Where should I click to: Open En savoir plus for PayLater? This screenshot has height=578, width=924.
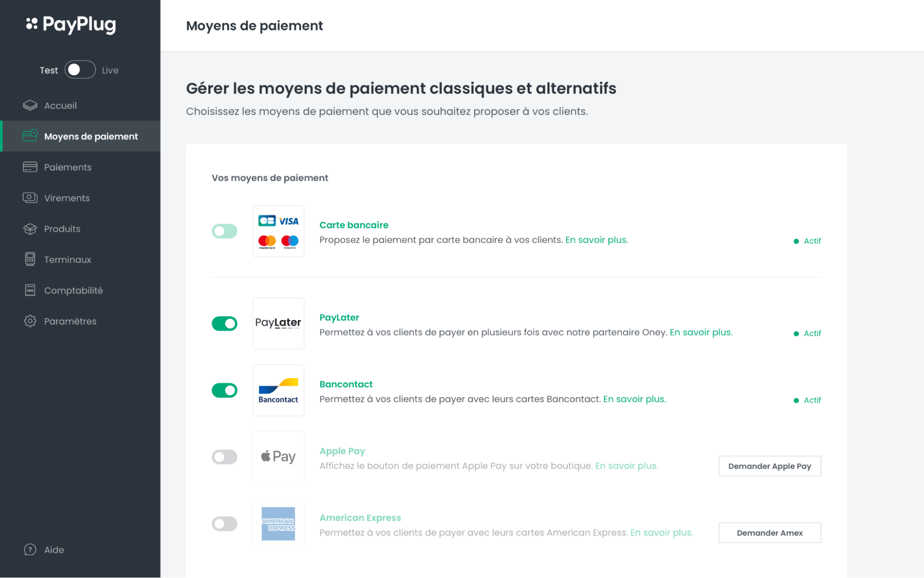coord(700,332)
